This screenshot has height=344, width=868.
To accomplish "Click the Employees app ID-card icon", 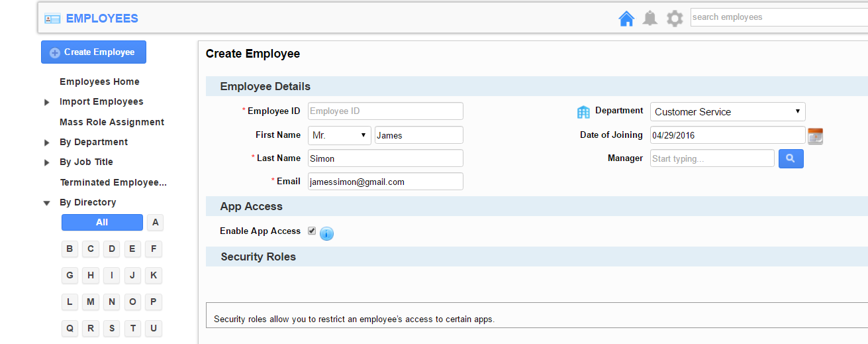I will point(52,19).
